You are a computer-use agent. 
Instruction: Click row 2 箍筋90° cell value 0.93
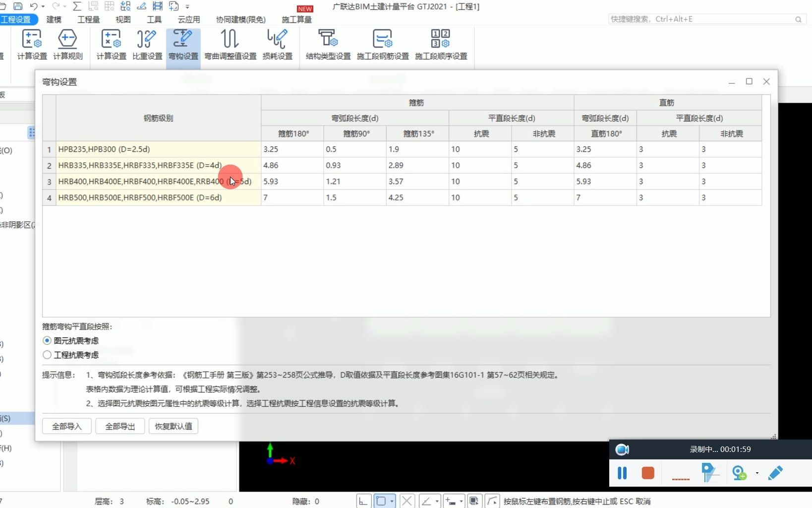pos(355,165)
